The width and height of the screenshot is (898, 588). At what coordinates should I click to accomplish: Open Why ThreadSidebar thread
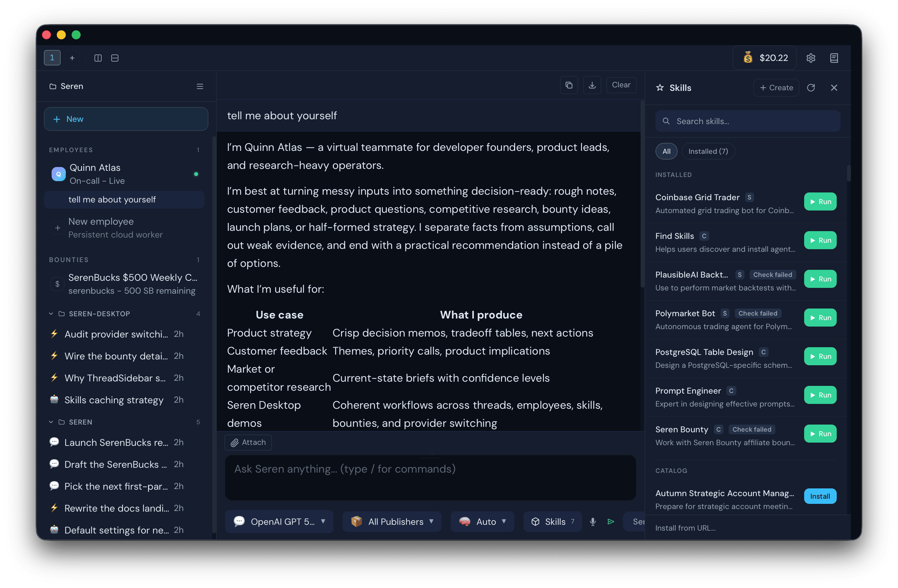point(124,377)
